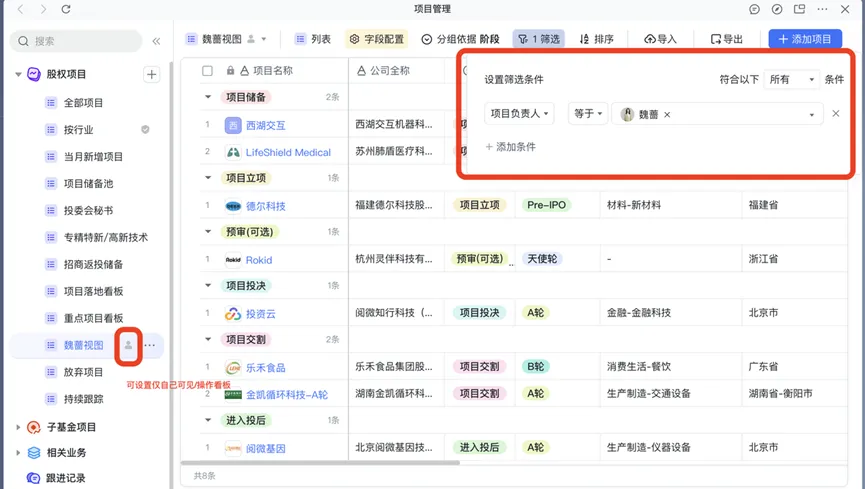Image resolution: width=865 pixels, height=489 pixels.
Task: Click the 导入 import button
Action: (660, 39)
